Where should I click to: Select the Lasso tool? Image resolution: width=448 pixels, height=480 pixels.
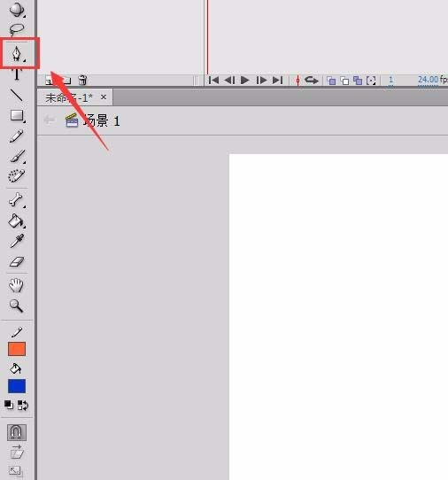16,30
